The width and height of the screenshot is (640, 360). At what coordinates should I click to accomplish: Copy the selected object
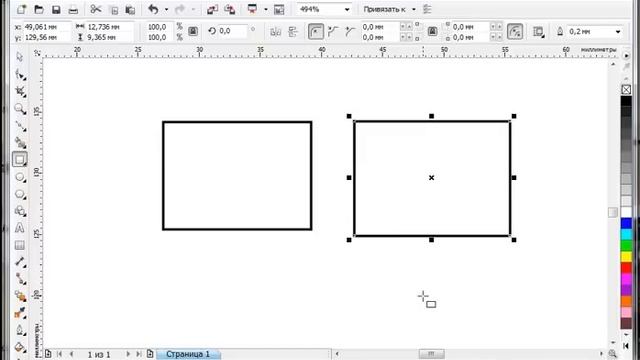[115, 10]
